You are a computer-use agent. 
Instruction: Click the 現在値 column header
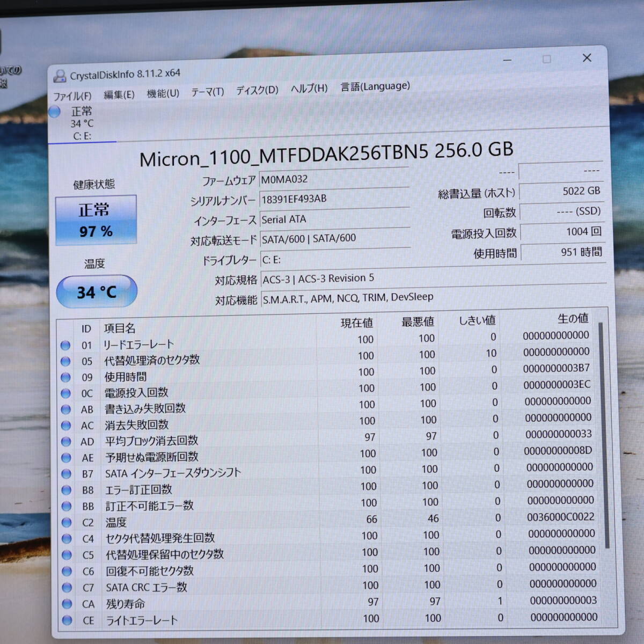(356, 323)
